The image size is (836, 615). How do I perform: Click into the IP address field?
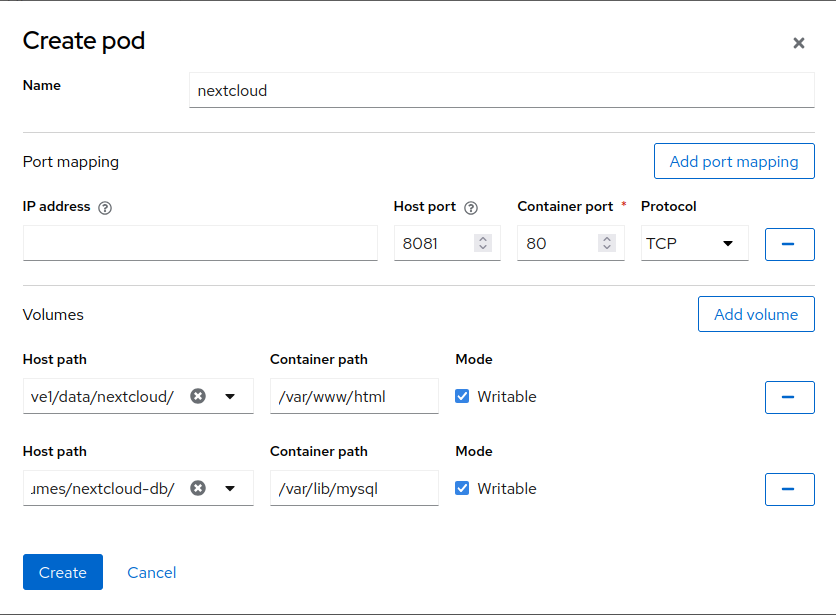(200, 243)
